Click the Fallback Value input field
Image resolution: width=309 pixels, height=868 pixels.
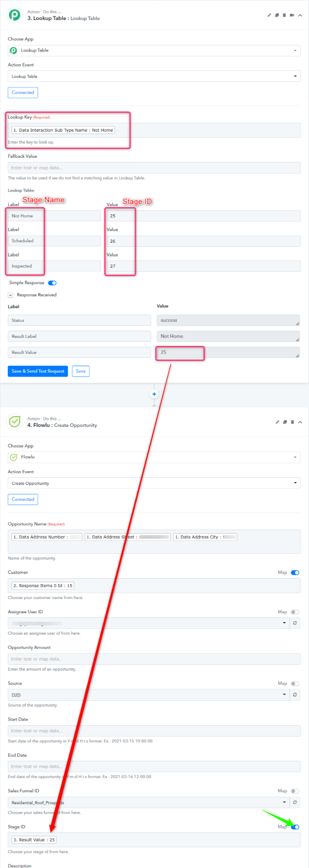(154, 168)
